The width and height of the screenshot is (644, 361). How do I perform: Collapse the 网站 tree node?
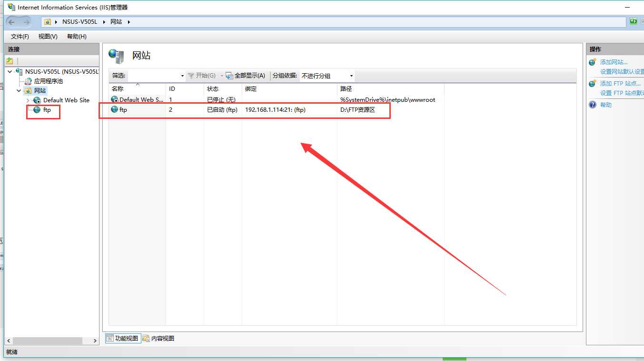(x=19, y=90)
